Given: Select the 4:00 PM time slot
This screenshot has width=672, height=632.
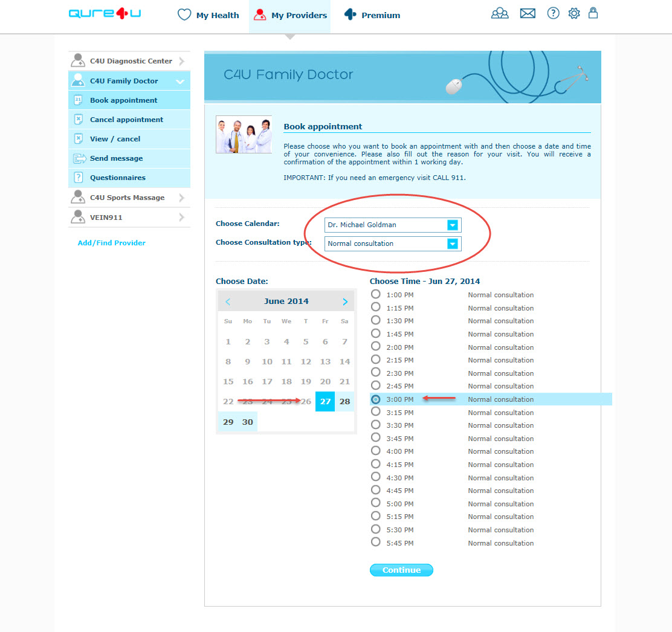Looking at the screenshot, I should (x=376, y=451).
